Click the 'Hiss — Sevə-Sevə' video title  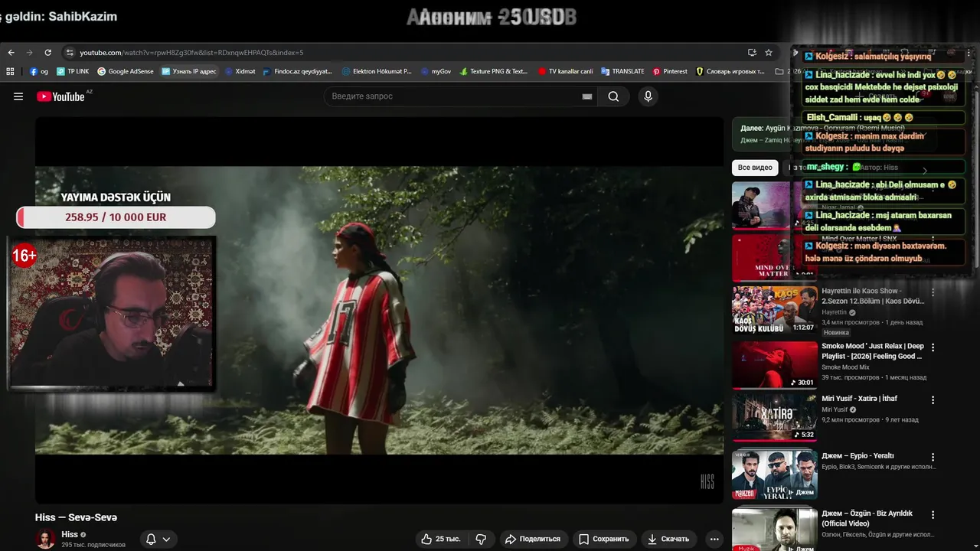pos(76,518)
